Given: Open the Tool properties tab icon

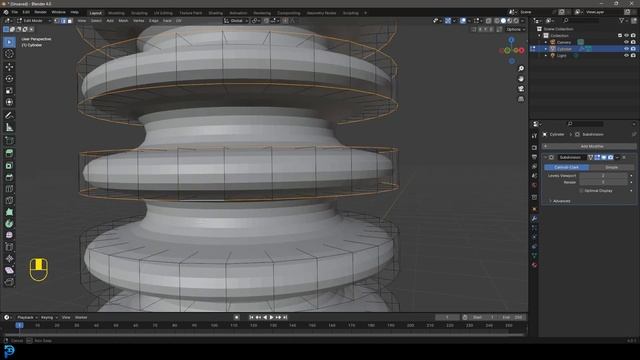Looking at the screenshot, I should click(x=534, y=136).
